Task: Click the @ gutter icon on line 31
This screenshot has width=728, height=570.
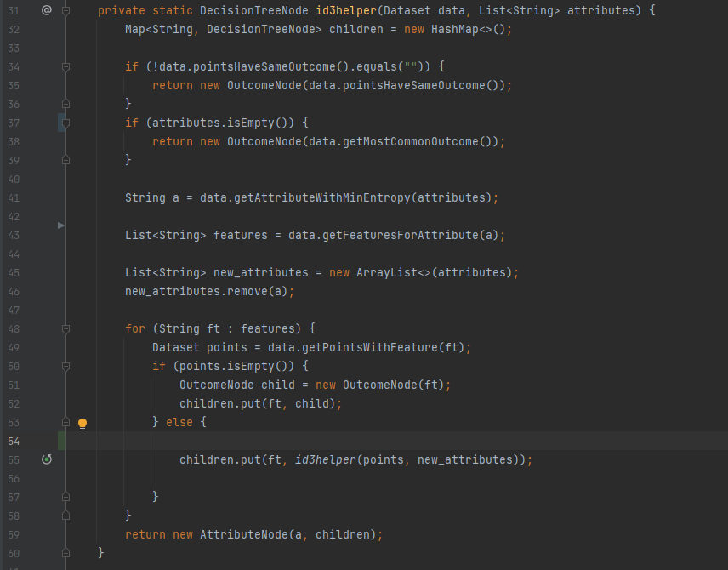Action: click(x=47, y=10)
